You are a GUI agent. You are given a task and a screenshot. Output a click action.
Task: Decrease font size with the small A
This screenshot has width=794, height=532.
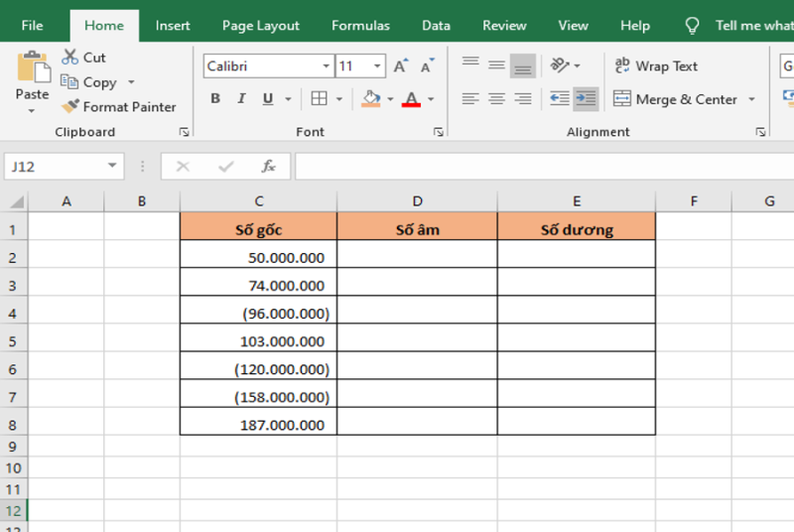(x=428, y=66)
